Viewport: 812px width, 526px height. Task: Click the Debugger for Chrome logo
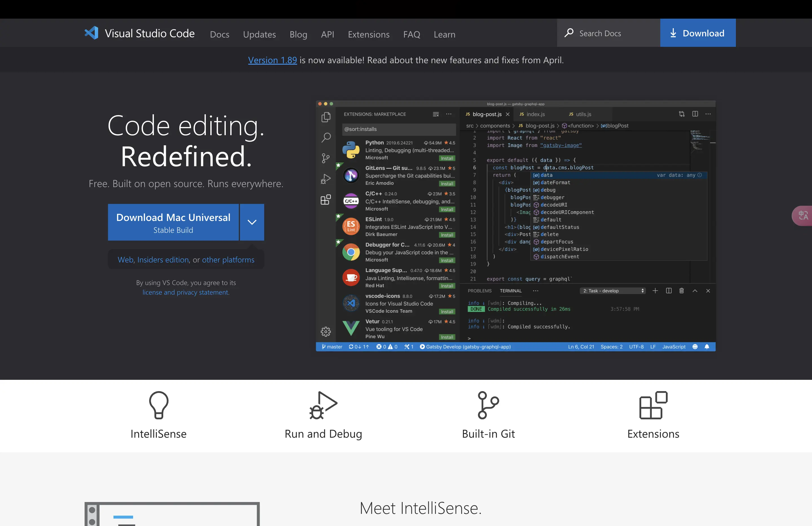pos(351,252)
